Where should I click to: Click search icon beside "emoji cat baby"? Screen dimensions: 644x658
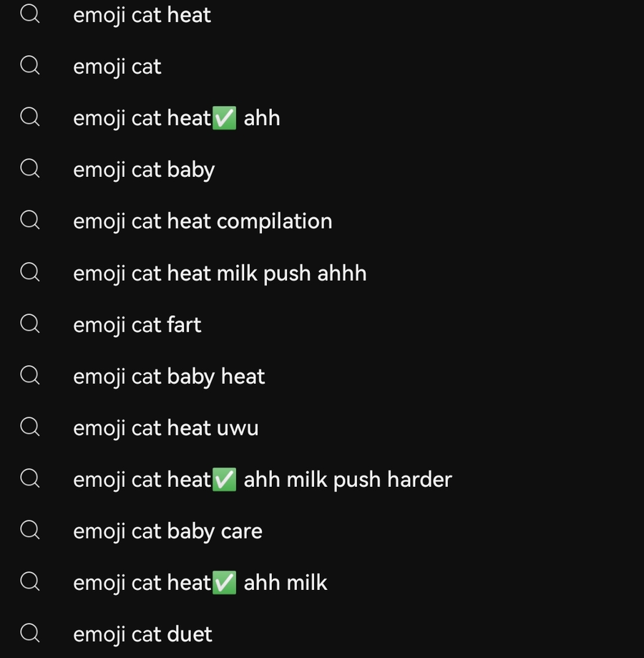point(30,169)
